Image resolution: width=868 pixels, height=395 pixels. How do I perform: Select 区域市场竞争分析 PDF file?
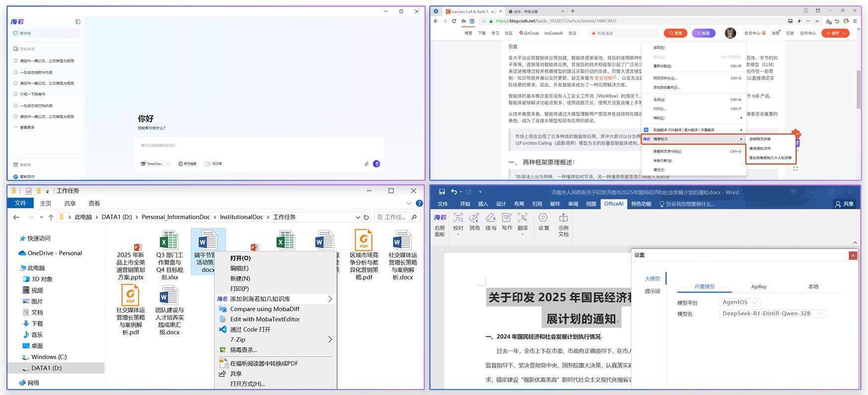click(364, 255)
